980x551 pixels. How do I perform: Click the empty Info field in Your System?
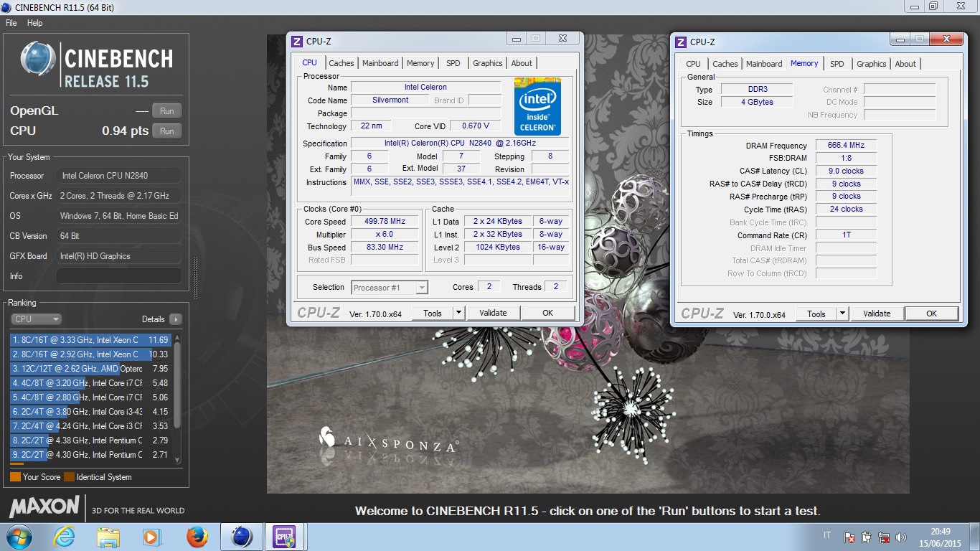tap(119, 276)
